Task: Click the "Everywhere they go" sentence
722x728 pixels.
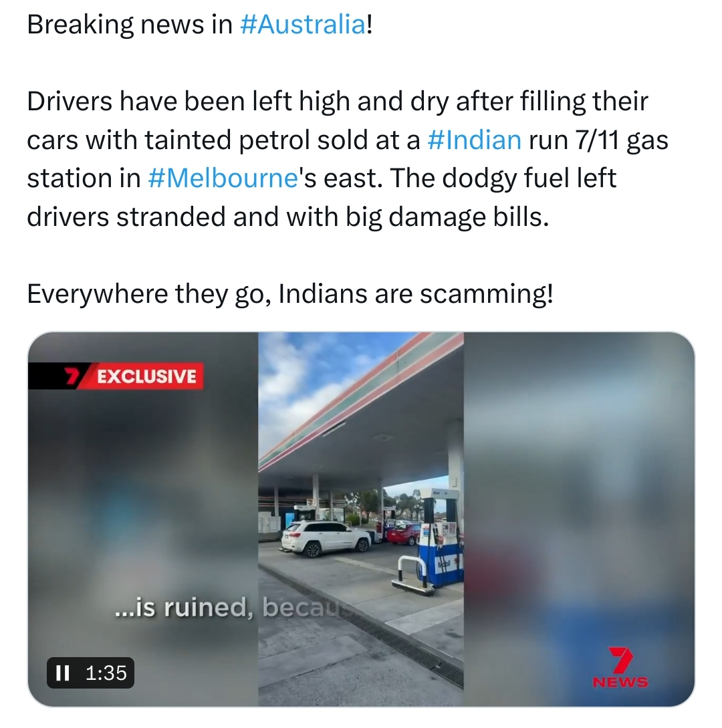Action: (x=289, y=294)
